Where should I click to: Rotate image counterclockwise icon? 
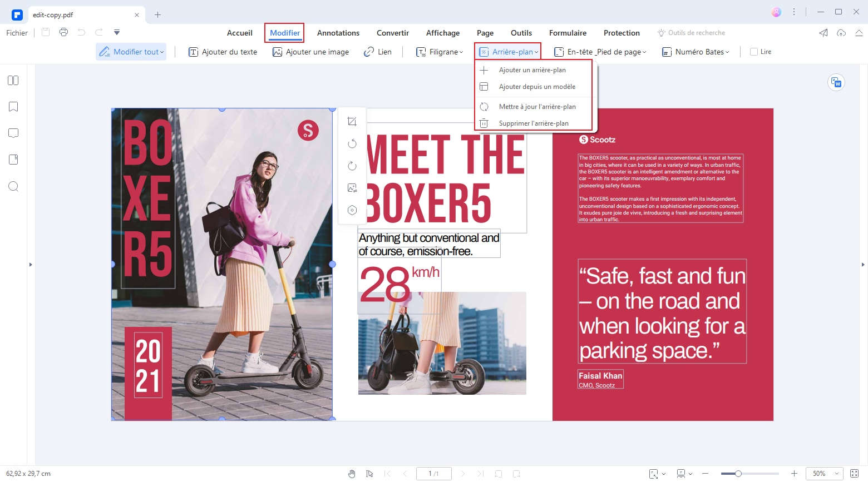point(352,144)
